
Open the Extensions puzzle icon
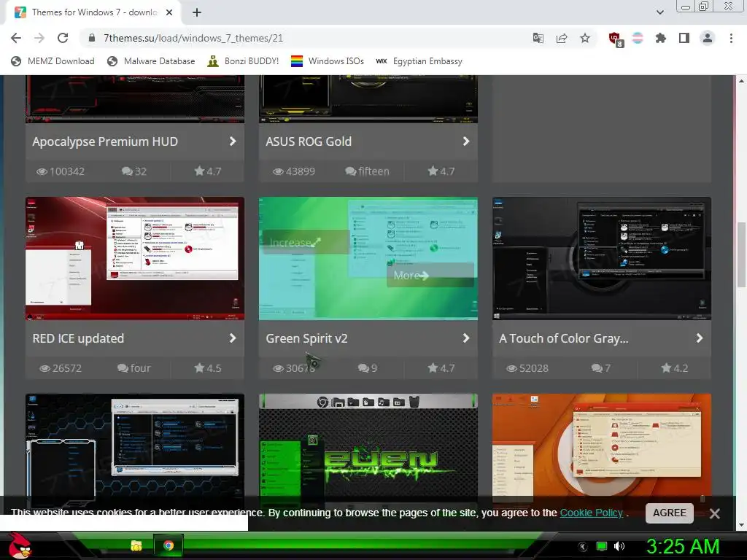pyautogui.click(x=661, y=38)
